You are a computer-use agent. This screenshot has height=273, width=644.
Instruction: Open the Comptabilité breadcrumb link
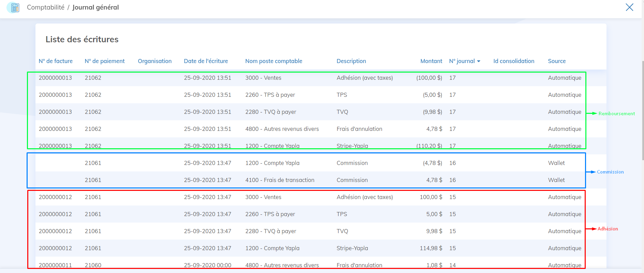46,7
